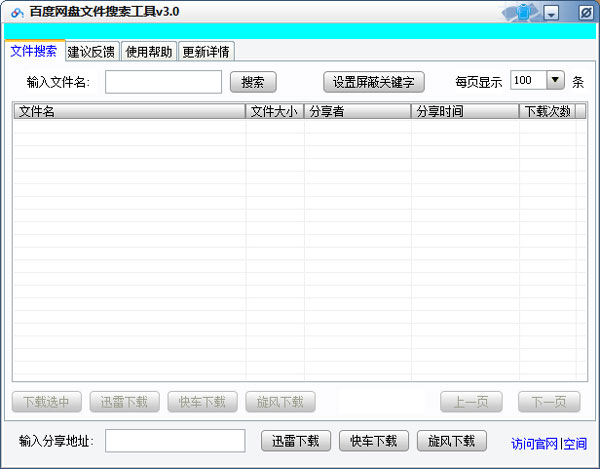Open the 使用帮助 tab
600x469 pixels.
[x=149, y=52]
